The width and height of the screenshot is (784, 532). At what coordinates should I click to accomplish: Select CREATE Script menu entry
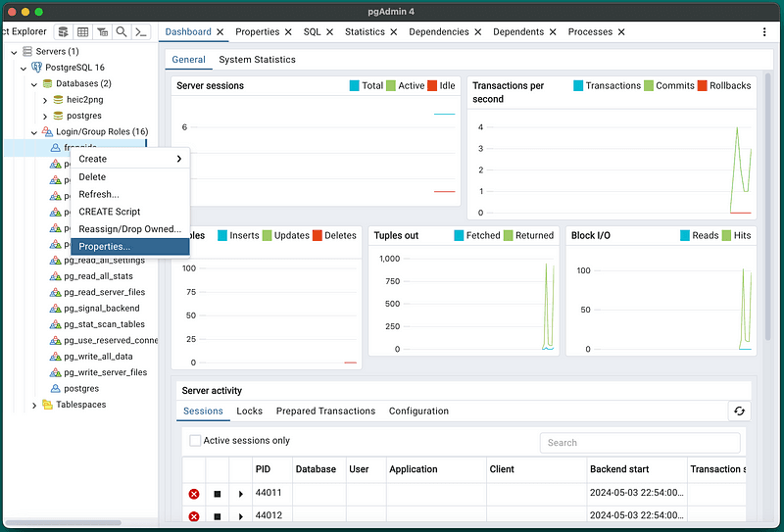click(x=130, y=212)
